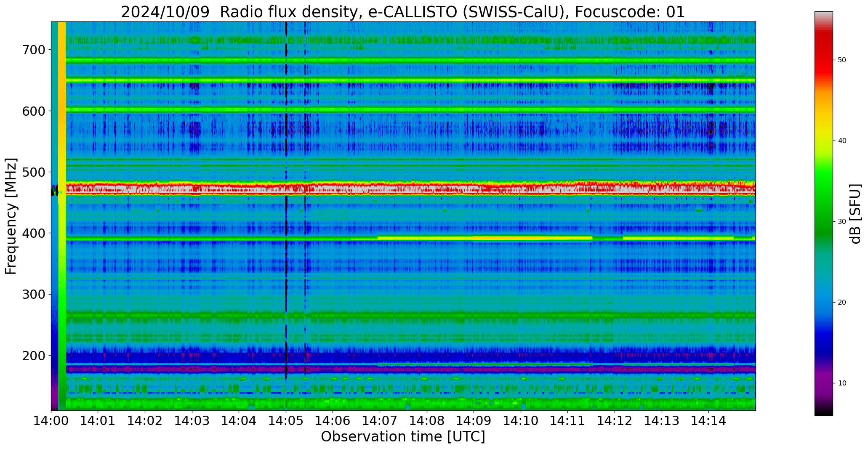Click the '14:13' time axis label
Image resolution: width=868 pixels, height=449 pixels.
click(x=661, y=420)
